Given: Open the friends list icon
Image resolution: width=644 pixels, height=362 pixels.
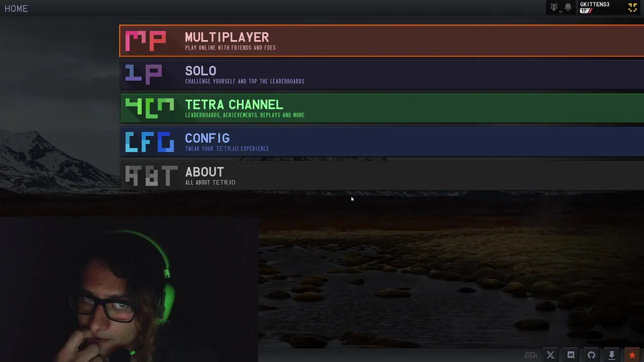Looking at the screenshot, I should pos(554,8).
